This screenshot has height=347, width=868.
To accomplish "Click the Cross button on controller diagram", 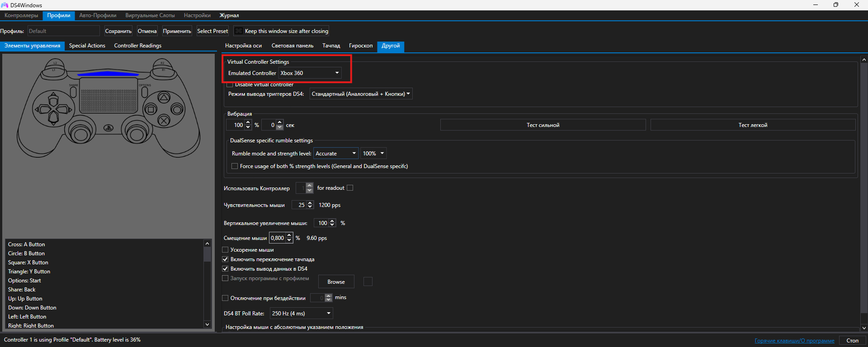I will pyautogui.click(x=164, y=121).
